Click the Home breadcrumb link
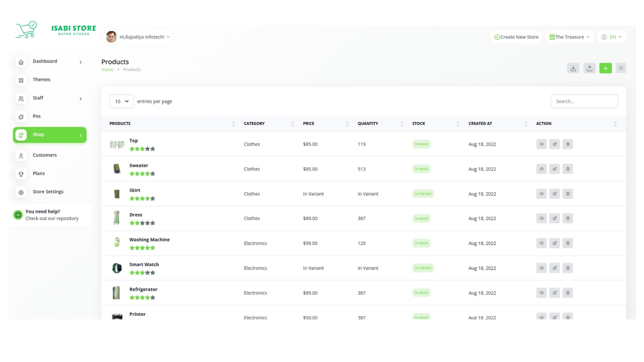The width and height of the screenshot is (644, 362). [x=107, y=70]
